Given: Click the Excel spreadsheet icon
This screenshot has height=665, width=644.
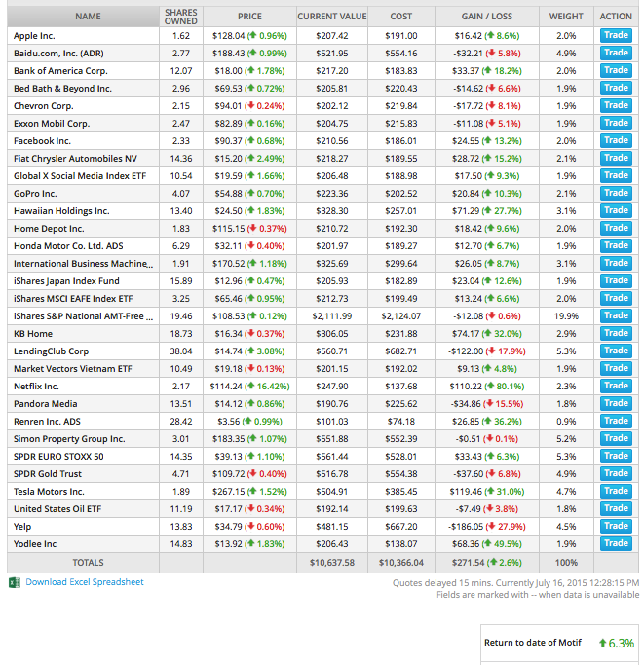Looking at the screenshot, I should coord(15,582).
